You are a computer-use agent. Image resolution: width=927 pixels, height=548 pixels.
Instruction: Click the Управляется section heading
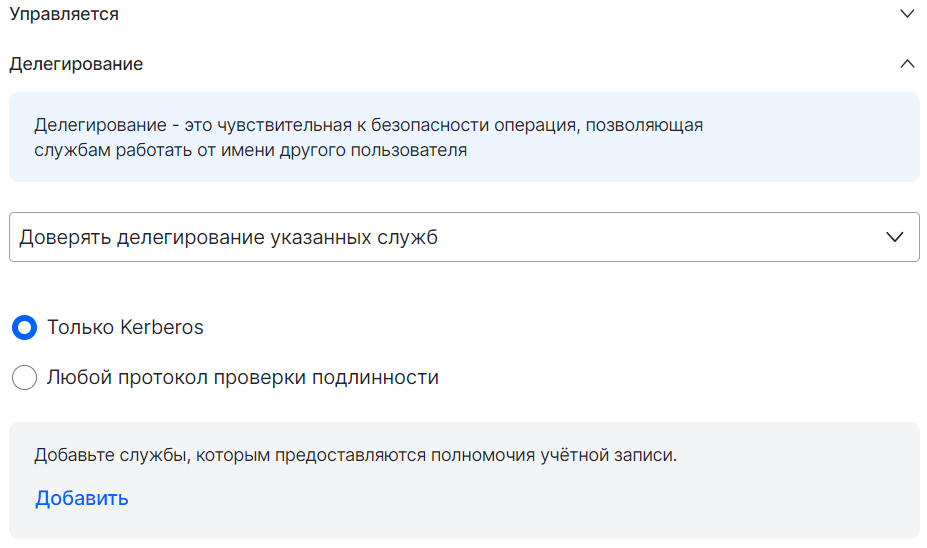64,14
